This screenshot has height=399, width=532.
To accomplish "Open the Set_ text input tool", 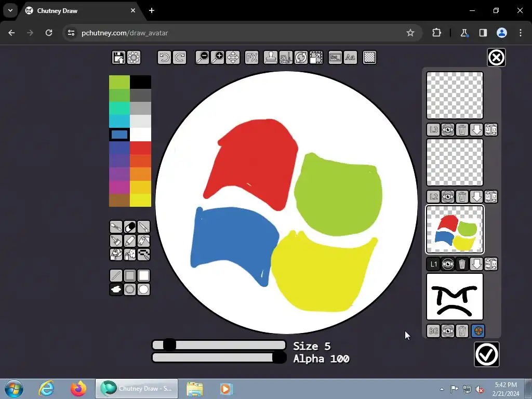I will click(335, 57).
